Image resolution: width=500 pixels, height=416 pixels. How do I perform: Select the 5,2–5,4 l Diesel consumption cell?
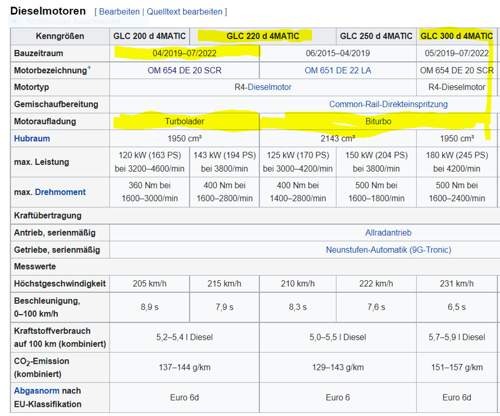coord(184,337)
